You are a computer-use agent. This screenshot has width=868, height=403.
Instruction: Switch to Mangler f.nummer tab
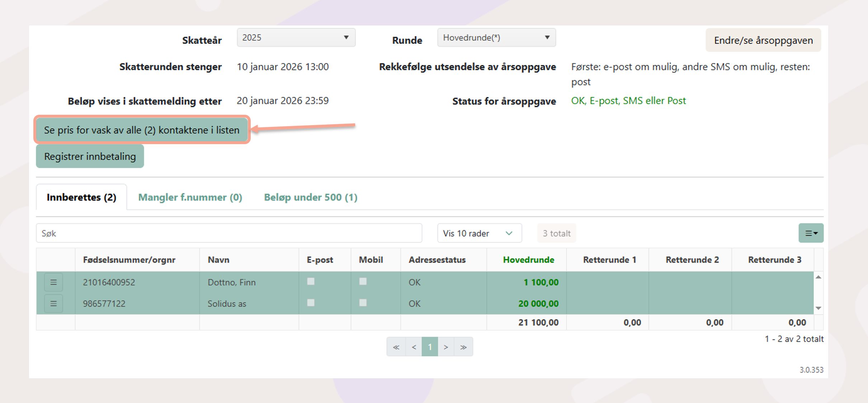[x=190, y=197]
